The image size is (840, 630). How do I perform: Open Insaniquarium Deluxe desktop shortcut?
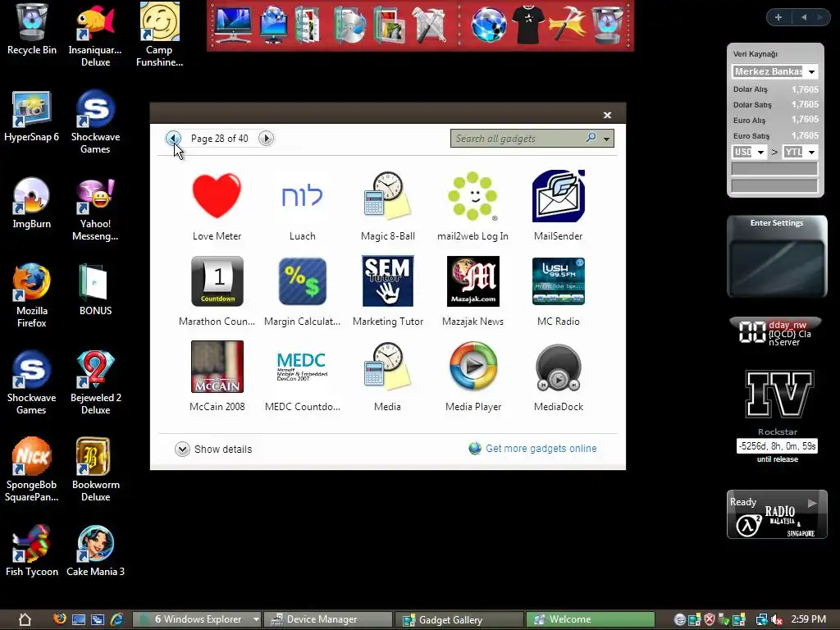[x=95, y=34]
